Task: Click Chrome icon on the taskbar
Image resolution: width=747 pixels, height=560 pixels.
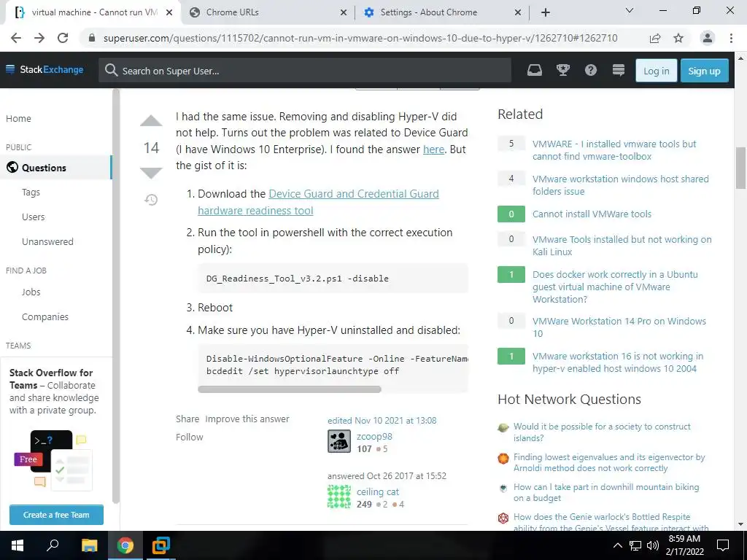Action: click(x=125, y=545)
